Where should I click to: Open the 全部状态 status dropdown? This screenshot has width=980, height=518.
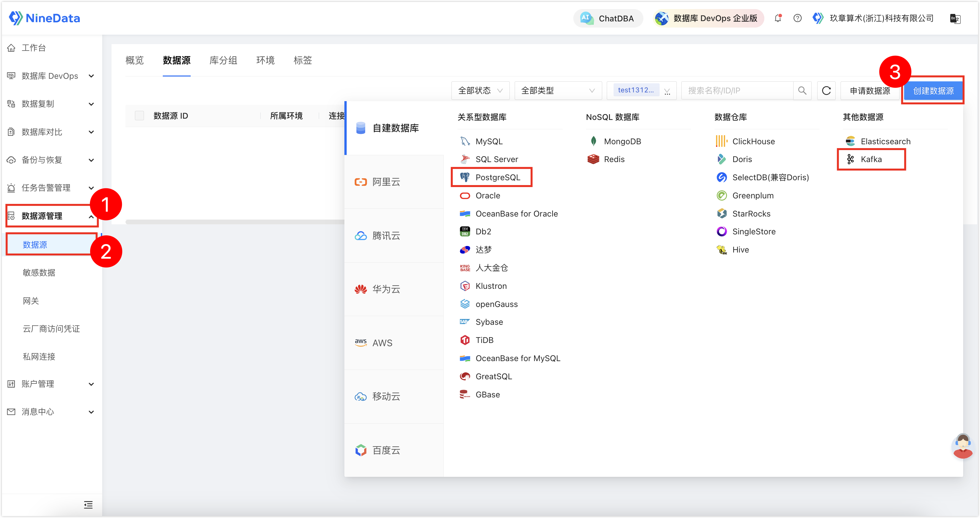pyautogui.click(x=480, y=90)
